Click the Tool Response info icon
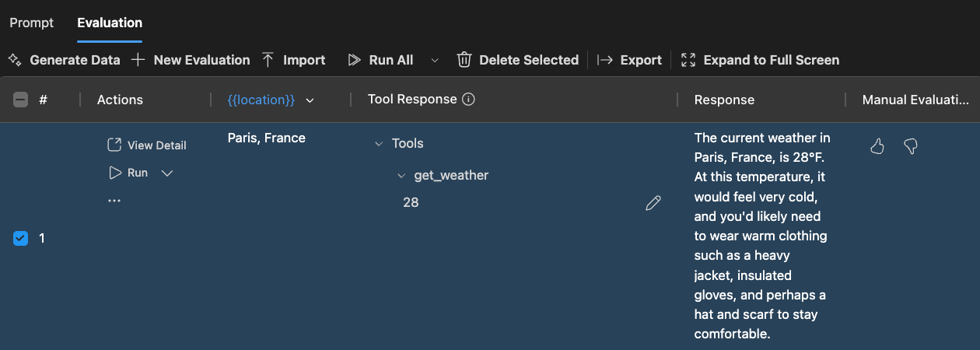 coord(468,100)
